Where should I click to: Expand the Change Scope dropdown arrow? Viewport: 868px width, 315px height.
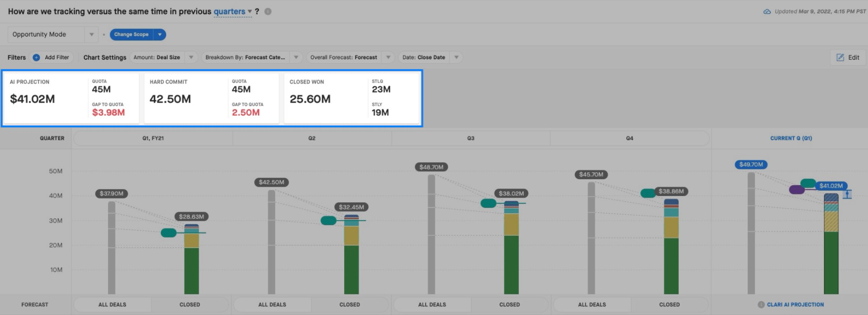160,35
